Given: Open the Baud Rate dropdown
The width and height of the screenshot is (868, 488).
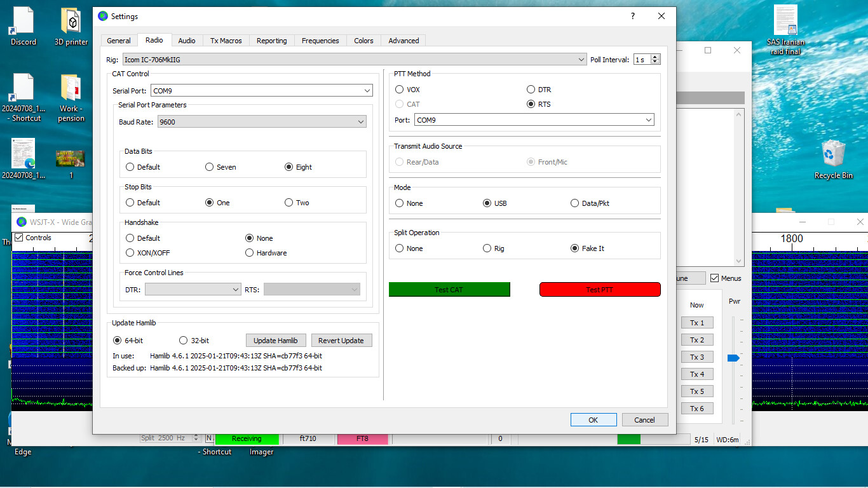Looking at the screenshot, I should click(x=360, y=122).
